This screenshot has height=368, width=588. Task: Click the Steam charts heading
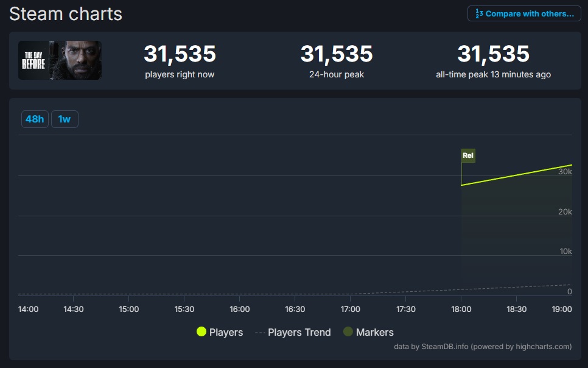point(66,13)
